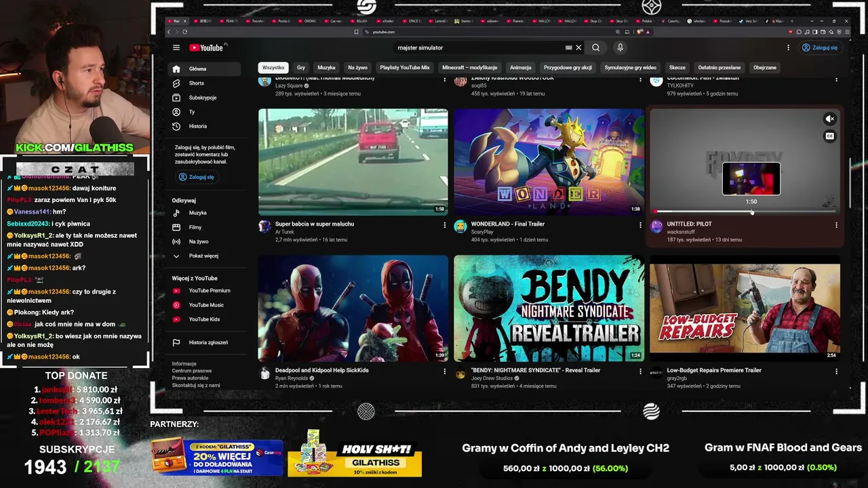Open Ryan Reynolds channel avatar
The image size is (868, 488).
click(x=264, y=373)
